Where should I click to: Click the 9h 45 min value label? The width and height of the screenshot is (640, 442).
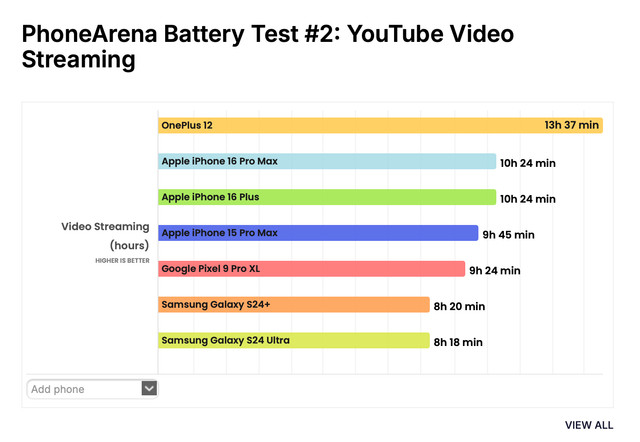508,235
